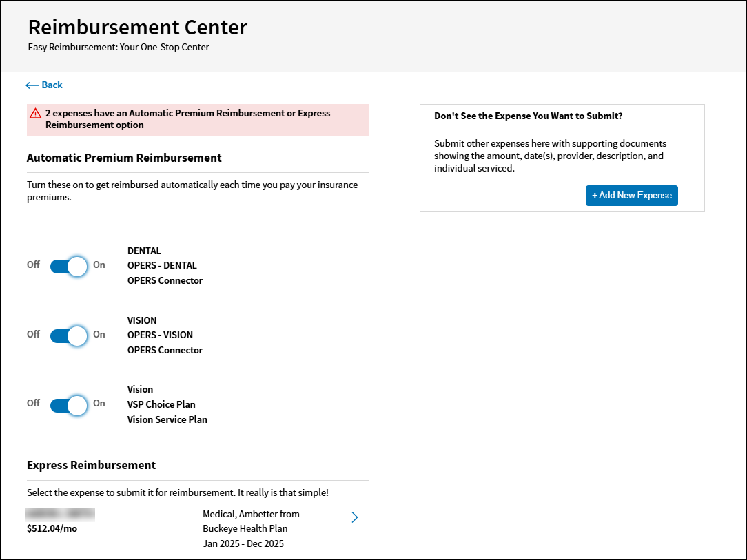Click OPERS Connector under OPERS - DENTAL

[x=165, y=280]
